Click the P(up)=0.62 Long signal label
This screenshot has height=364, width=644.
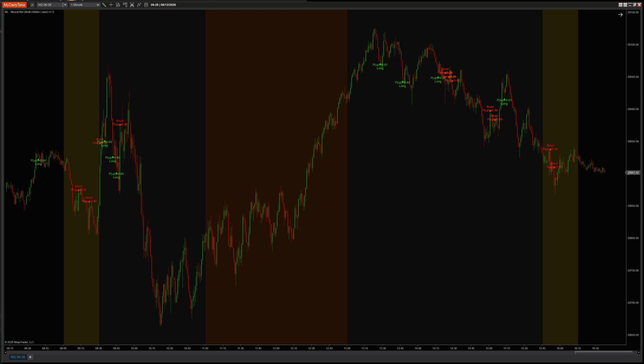pyautogui.click(x=403, y=84)
